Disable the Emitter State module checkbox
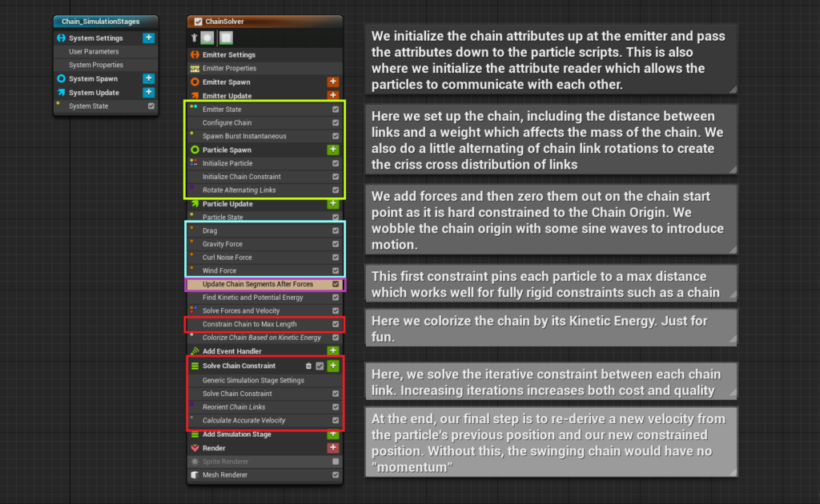The width and height of the screenshot is (820, 504). (336, 110)
